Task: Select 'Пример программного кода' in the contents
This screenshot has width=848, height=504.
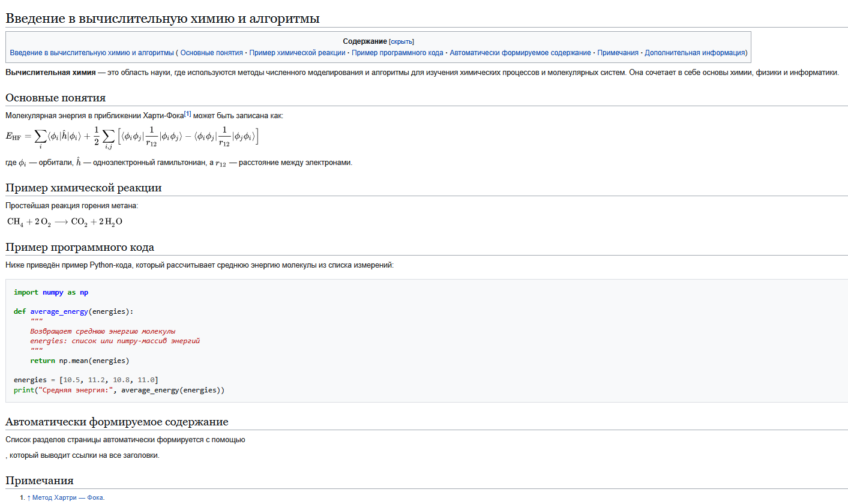Action: pos(397,53)
